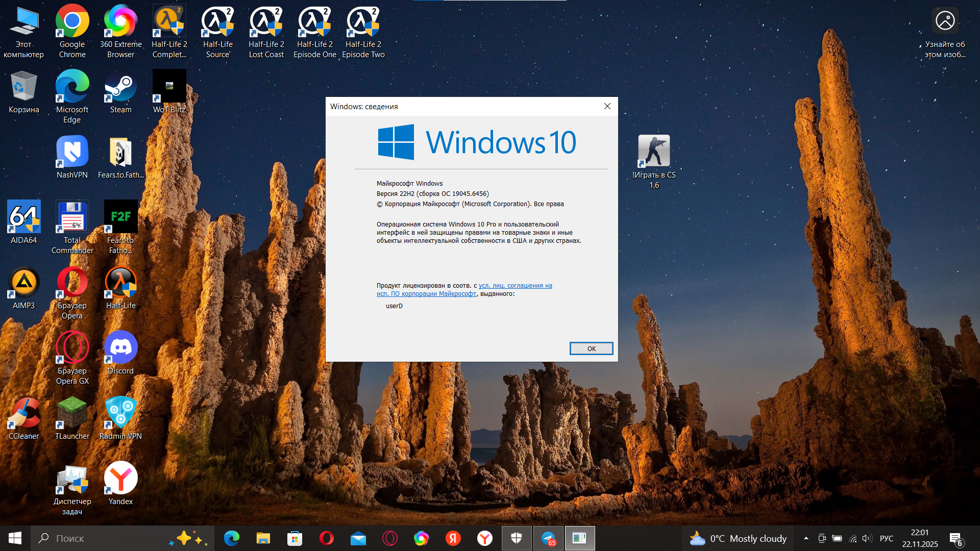Image resolution: width=980 pixels, height=551 pixels.
Task: Select the Браузер Opera desktop shortcut
Action: tap(72, 293)
